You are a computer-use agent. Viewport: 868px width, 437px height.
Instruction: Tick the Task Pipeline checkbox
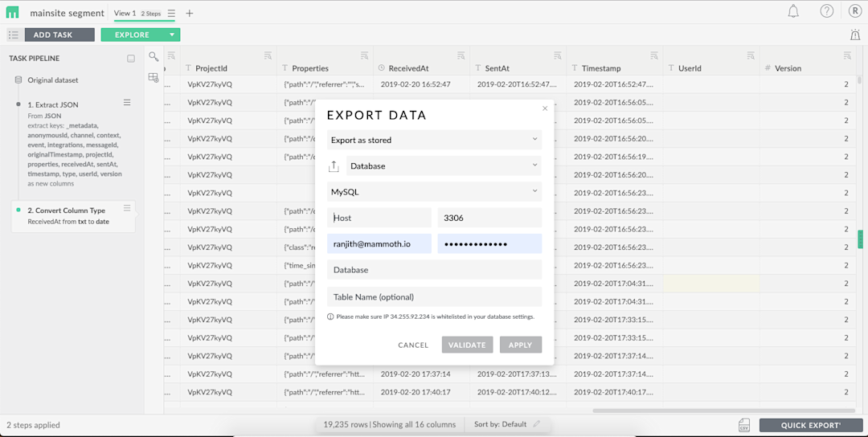point(131,58)
